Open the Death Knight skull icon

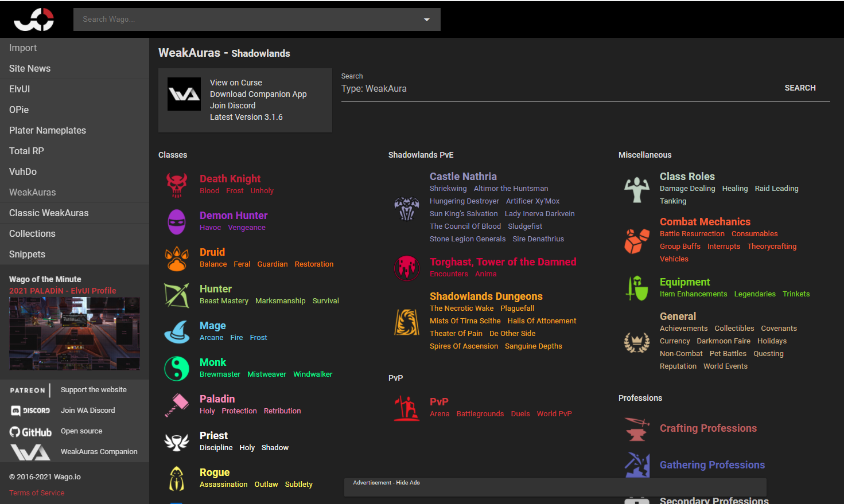pos(177,185)
